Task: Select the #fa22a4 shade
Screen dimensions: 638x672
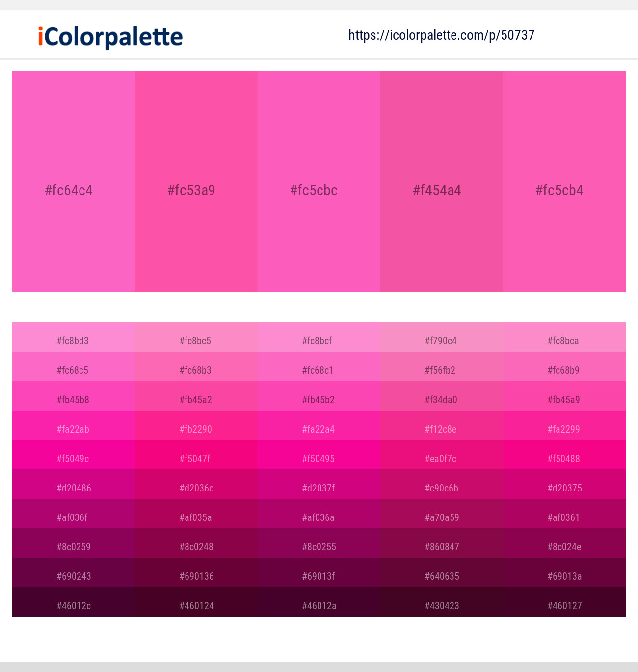Action: point(319,429)
